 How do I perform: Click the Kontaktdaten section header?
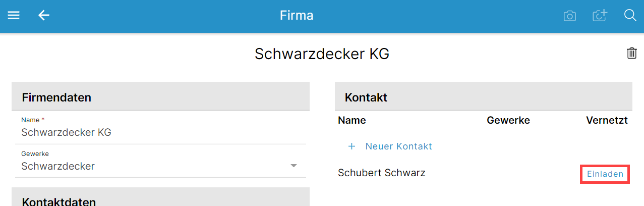tap(160, 198)
